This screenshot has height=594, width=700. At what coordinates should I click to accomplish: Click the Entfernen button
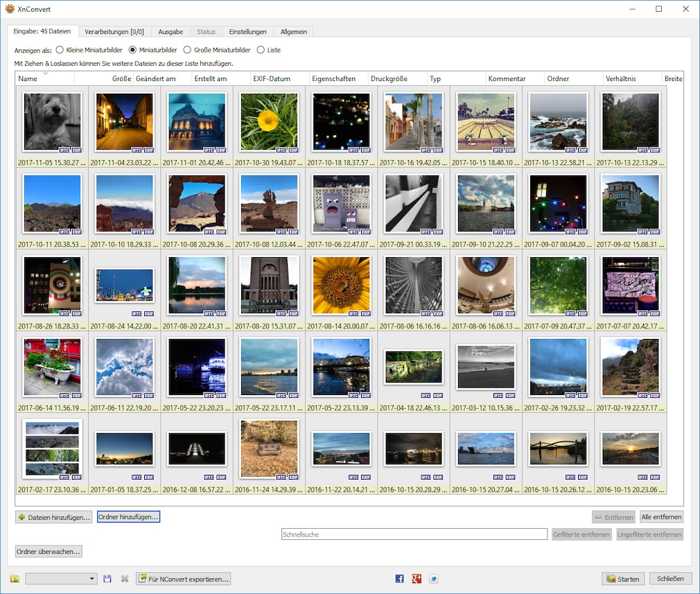614,517
